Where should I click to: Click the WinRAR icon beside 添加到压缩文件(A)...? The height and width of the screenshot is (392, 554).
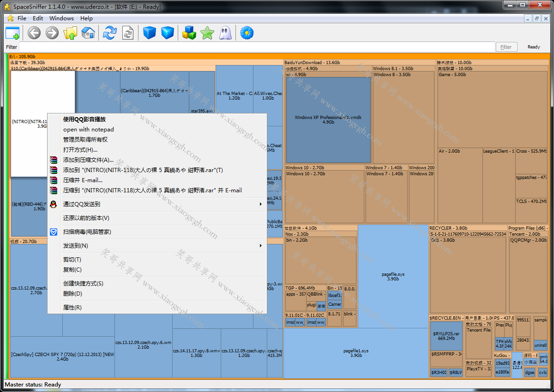point(54,160)
